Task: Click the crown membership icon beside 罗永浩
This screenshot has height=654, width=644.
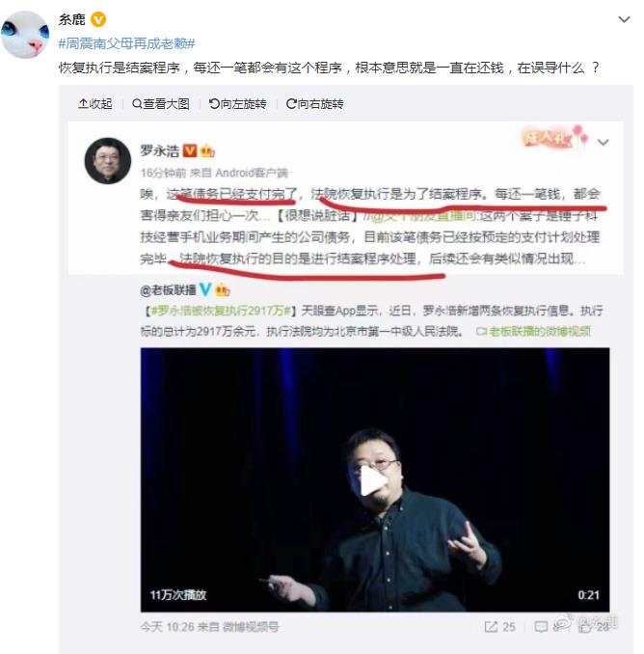Action: (x=207, y=151)
